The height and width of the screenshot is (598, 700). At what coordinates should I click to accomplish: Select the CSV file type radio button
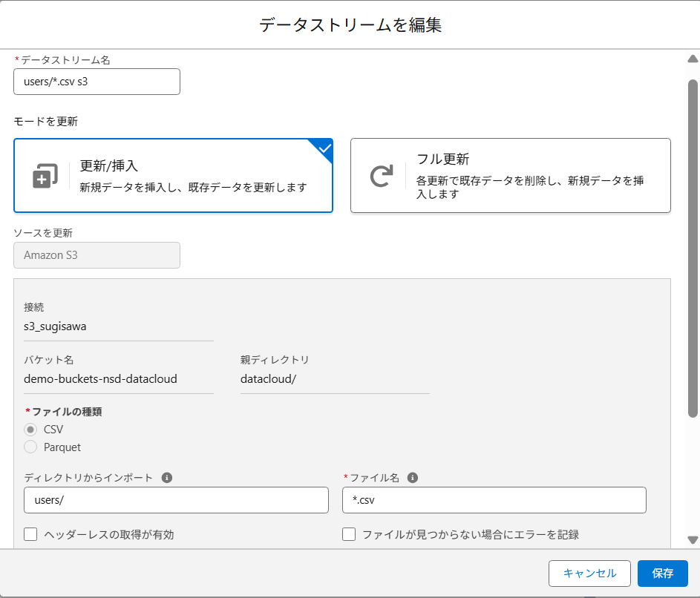(30, 430)
